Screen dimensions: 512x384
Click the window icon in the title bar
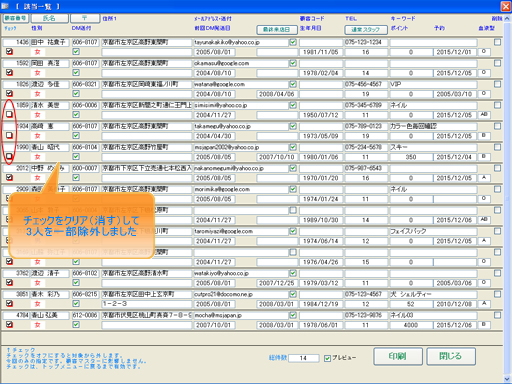click(x=5, y=6)
